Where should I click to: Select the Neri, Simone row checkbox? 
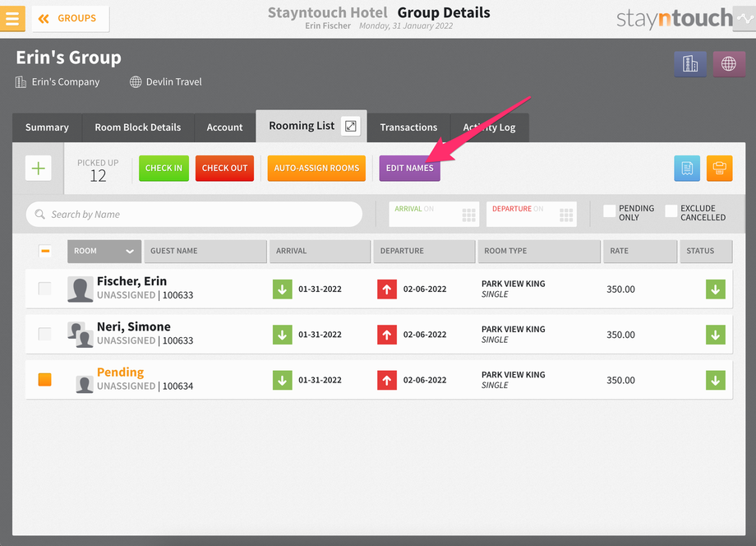pyautogui.click(x=45, y=334)
